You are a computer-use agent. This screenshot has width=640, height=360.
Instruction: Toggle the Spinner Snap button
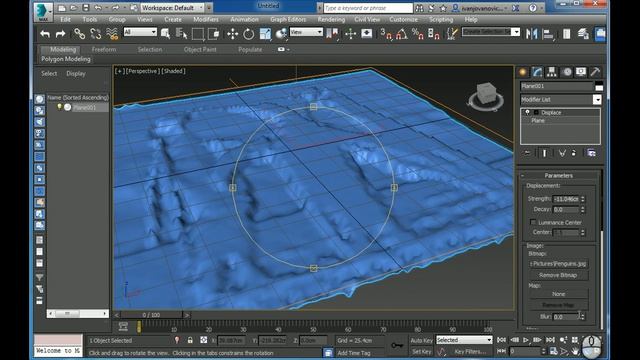(x=433, y=34)
